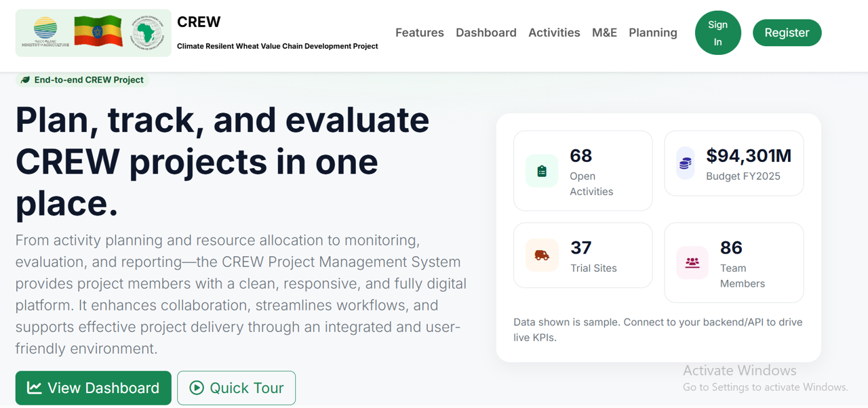Navigate to the Planning section
Image resolution: width=868 pixels, height=408 pixels.
[x=652, y=33]
